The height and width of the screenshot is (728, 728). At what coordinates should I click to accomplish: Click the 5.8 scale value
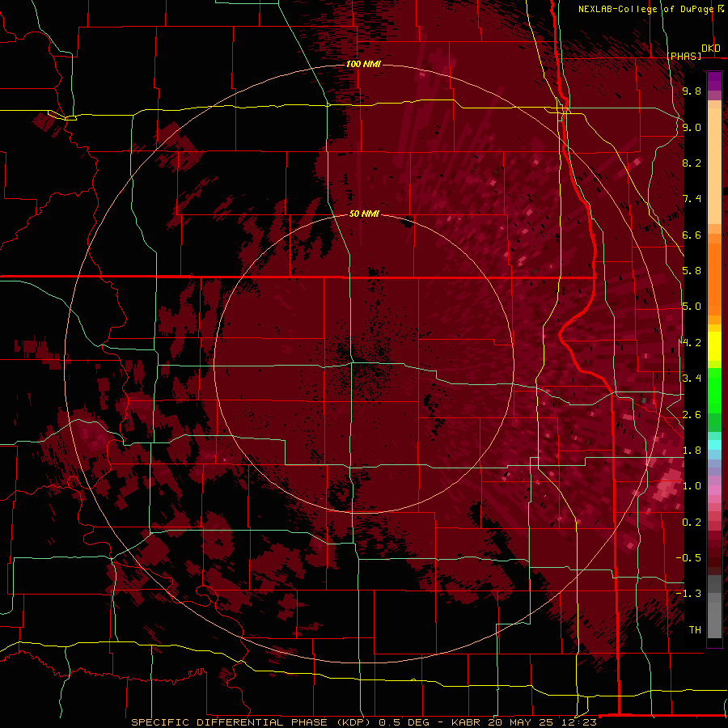(692, 271)
